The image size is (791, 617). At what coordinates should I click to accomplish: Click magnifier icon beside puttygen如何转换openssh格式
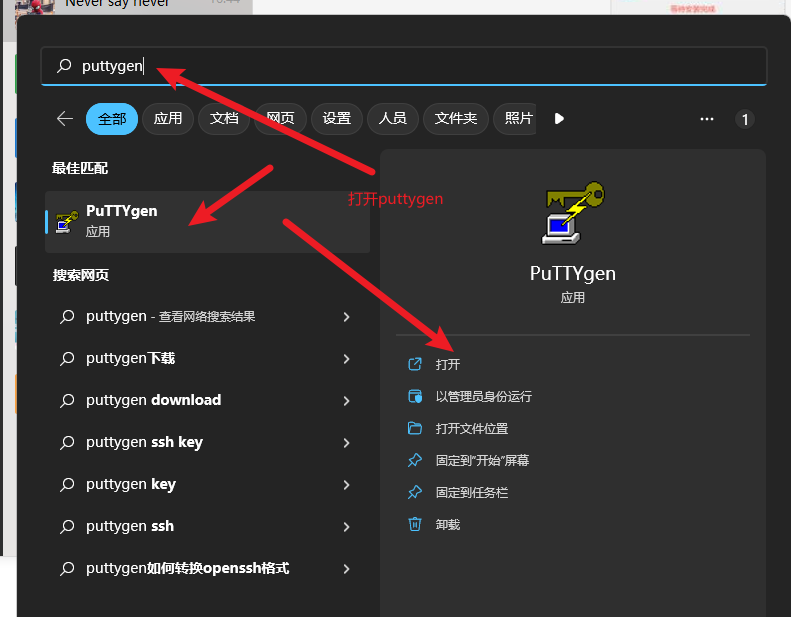(67, 569)
